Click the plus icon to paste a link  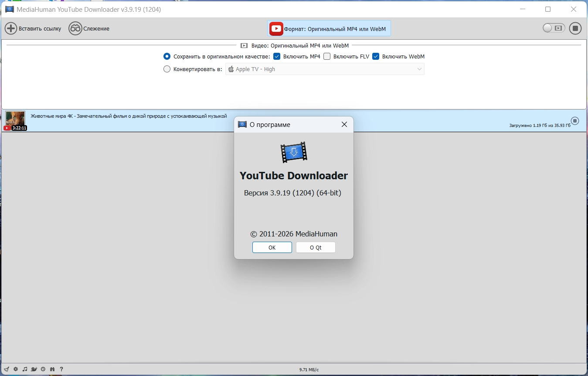click(x=11, y=29)
